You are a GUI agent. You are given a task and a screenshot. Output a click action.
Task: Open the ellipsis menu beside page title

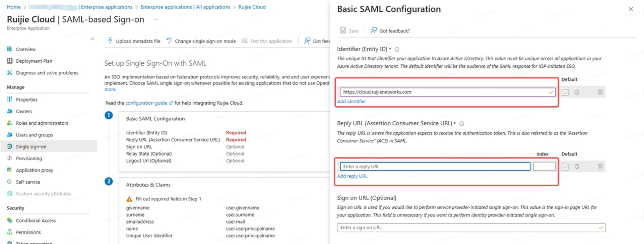pos(156,19)
